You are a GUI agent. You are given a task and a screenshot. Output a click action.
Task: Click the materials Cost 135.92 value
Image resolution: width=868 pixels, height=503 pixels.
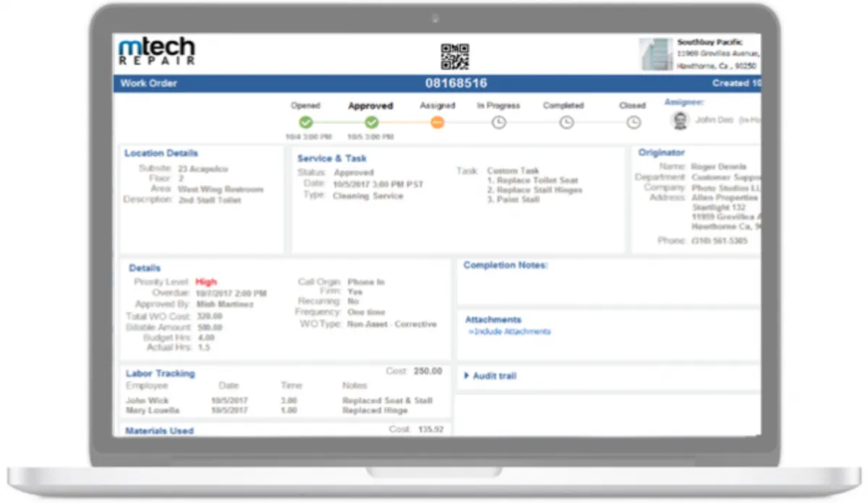coord(430,429)
